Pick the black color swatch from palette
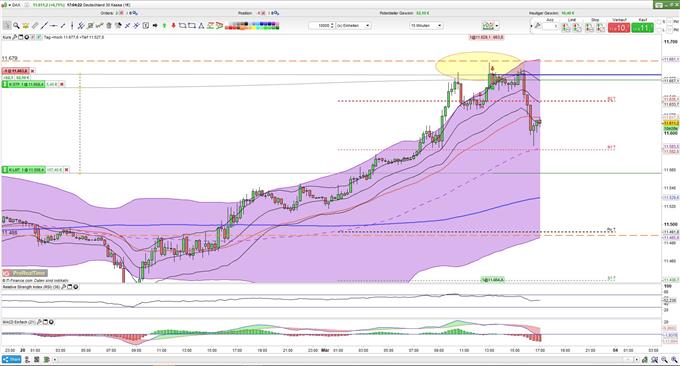 click(246, 23)
